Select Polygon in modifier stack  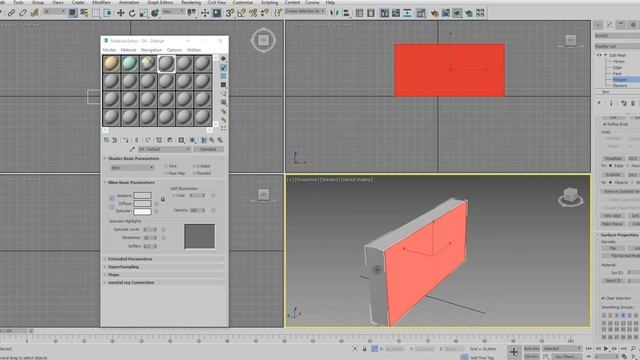(620, 80)
